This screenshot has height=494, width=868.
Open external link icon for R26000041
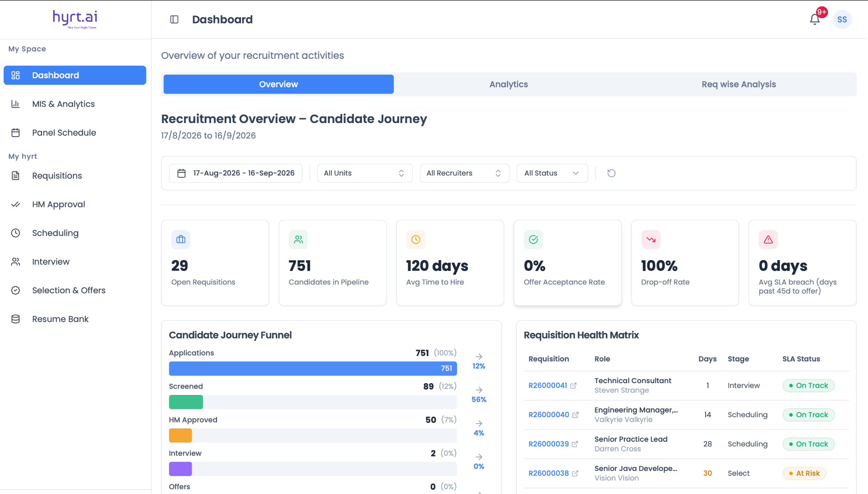[x=573, y=385]
